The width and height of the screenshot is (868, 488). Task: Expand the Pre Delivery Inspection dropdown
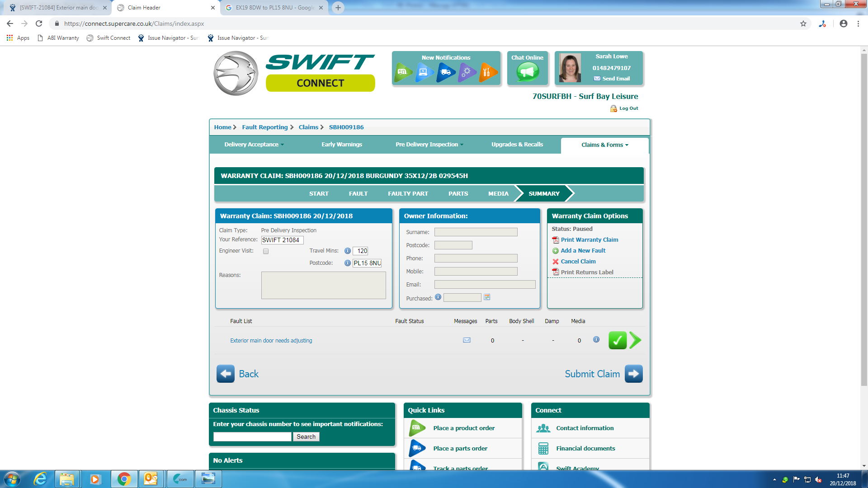(x=429, y=145)
